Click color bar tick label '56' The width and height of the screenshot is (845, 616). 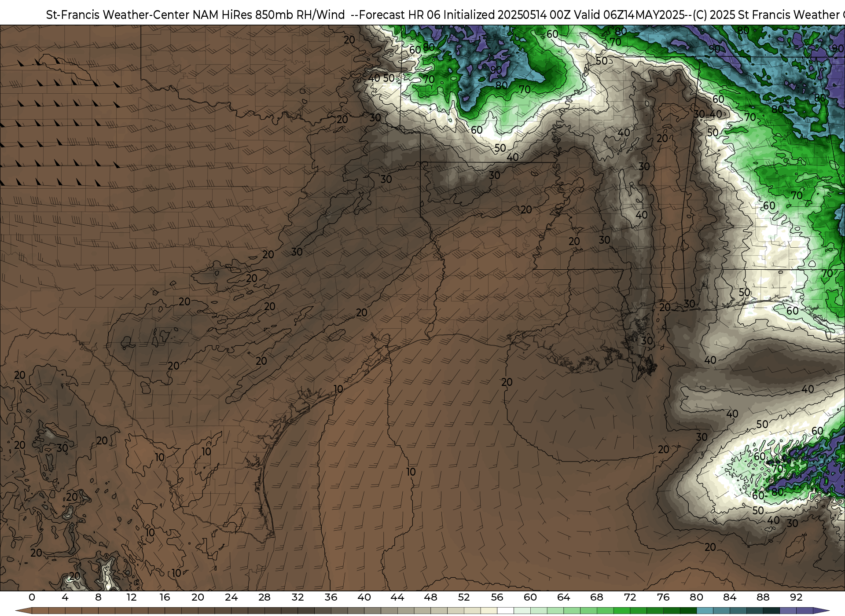497,597
